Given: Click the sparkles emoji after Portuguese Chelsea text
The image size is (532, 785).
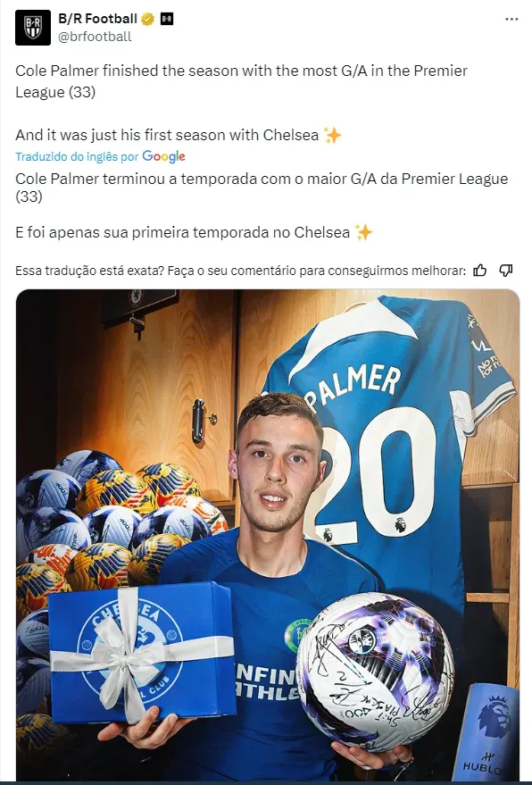Looking at the screenshot, I should (x=364, y=232).
